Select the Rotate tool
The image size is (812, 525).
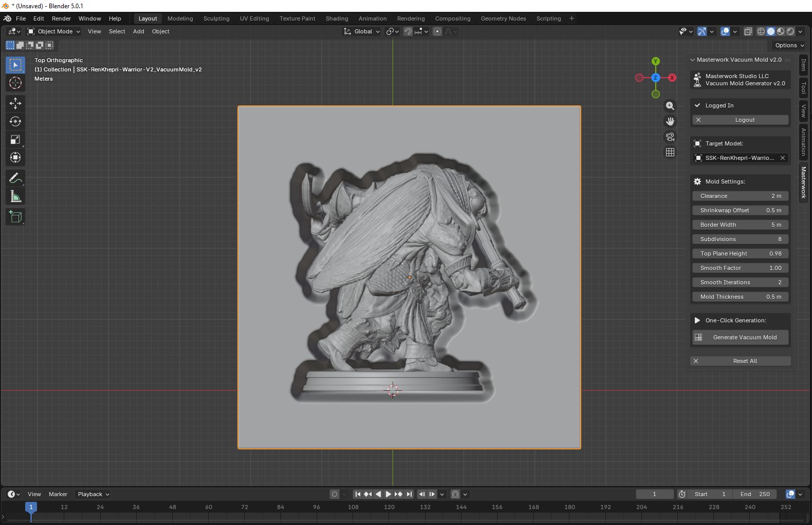tap(15, 121)
